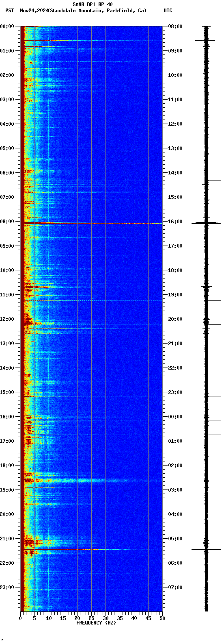Image resolution: width=224 pixels, height=644 pixels.
Task: Click the 13:00 label on UTC axis
Action: (x=175, y=148)
